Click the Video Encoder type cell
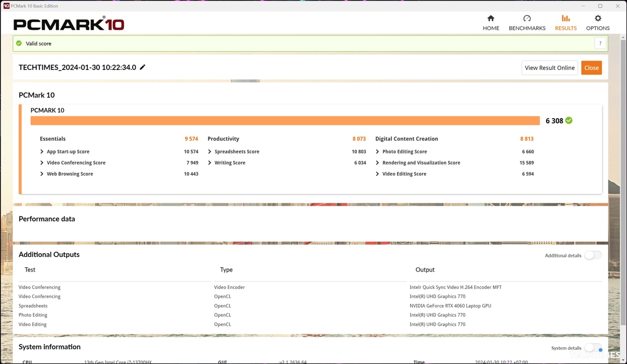Image resolution: width=627 pixels, height=364 pixels. point(229,287)
